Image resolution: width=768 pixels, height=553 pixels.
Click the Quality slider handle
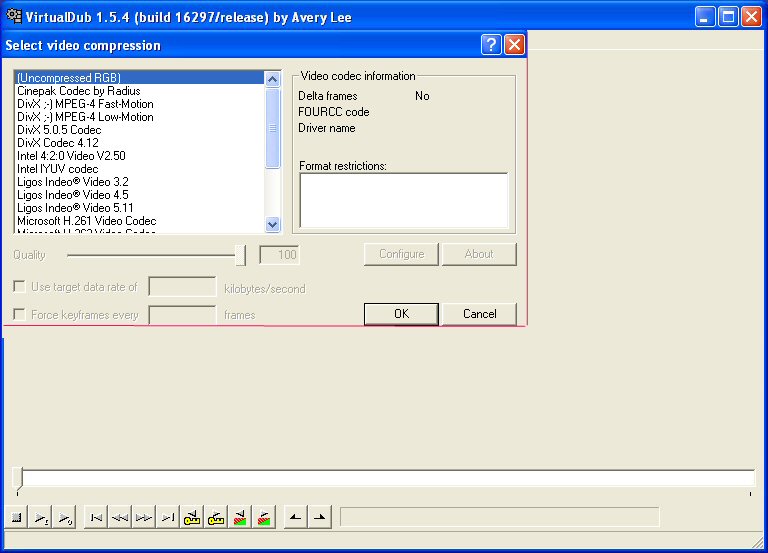pos(240,255)
